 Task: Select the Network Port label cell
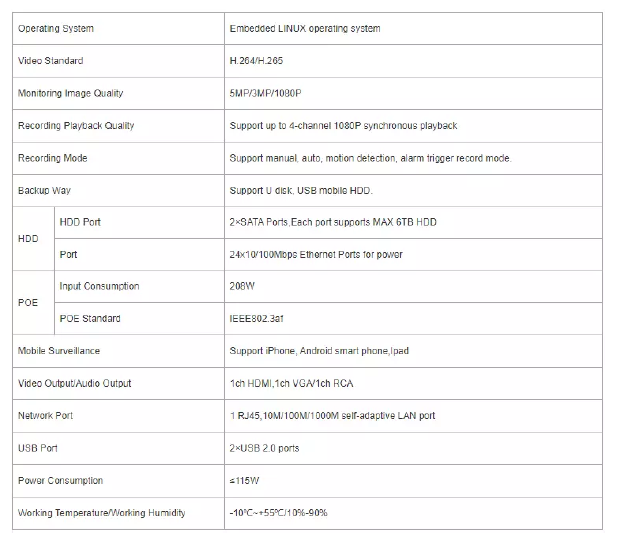click(46, 415)
